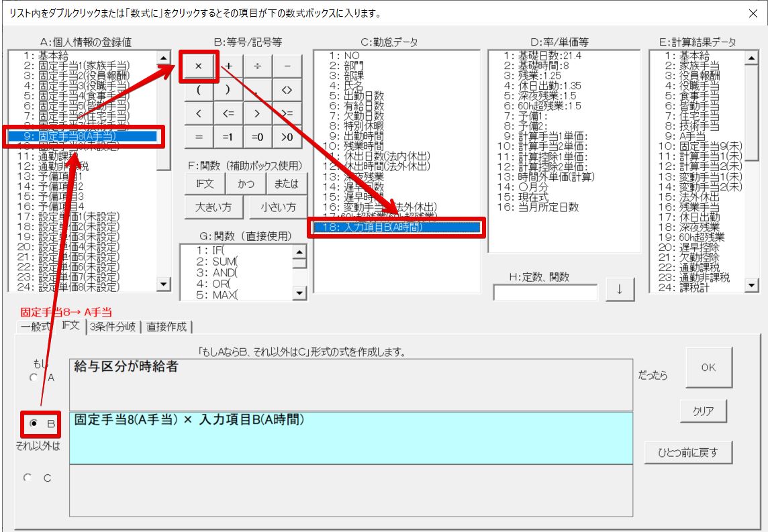Select radio button C for それ以外は
Viewport: 768px width, 532px height.
point(28,478)
